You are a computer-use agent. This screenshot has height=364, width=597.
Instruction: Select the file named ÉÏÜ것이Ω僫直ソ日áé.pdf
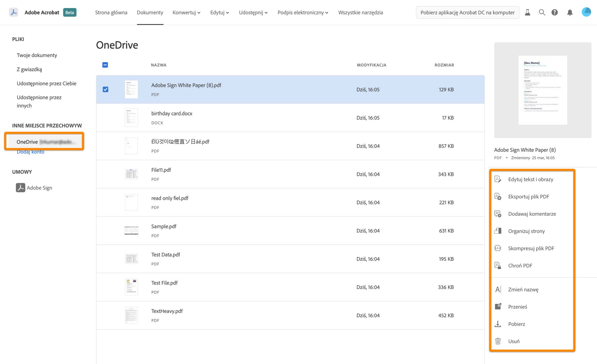(180, 142)
